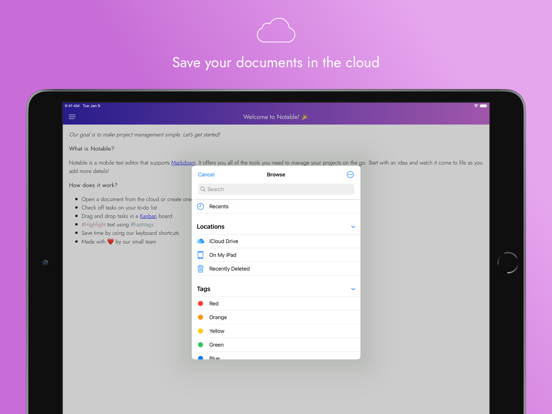Select the Yellow tag
The height and width of the screenshot is (414, 552).
click(x=276, y=331)
